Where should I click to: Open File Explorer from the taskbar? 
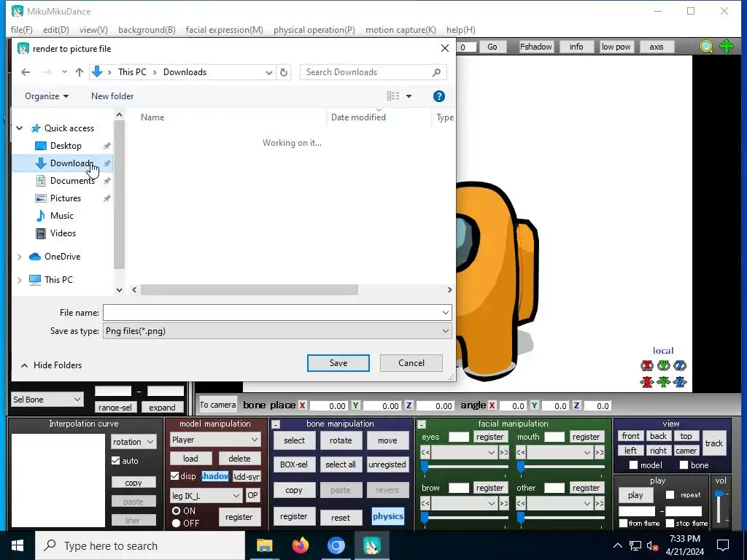coord(264,545)
